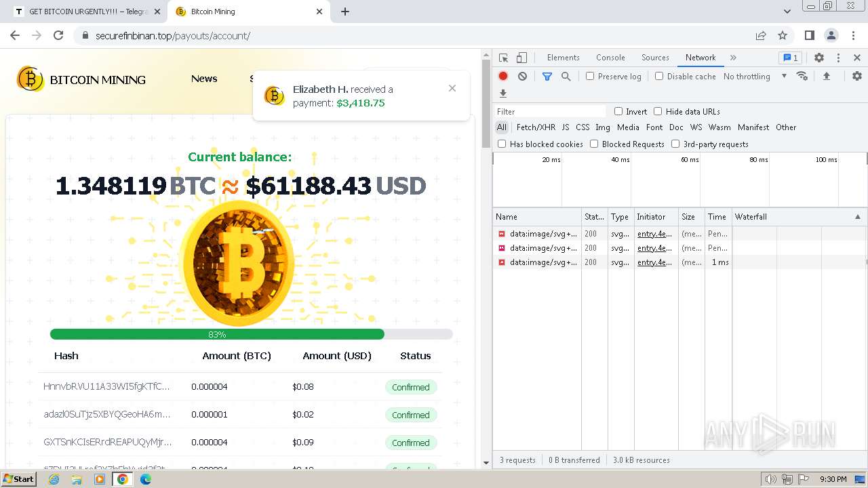
Task: Open initiator link of third request
Action: click(x=654, y=262)
